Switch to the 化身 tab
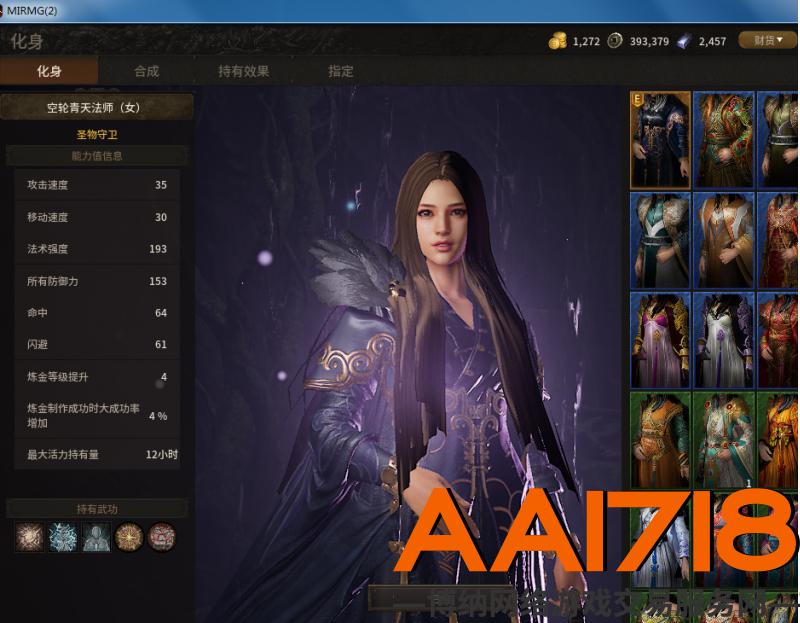The image size is (800, 623). point(49,71)
